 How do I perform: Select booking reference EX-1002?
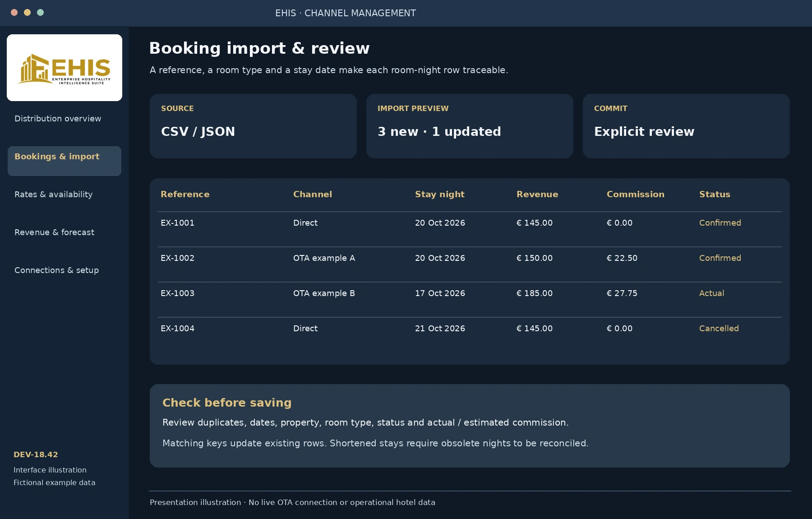(177, 258)
